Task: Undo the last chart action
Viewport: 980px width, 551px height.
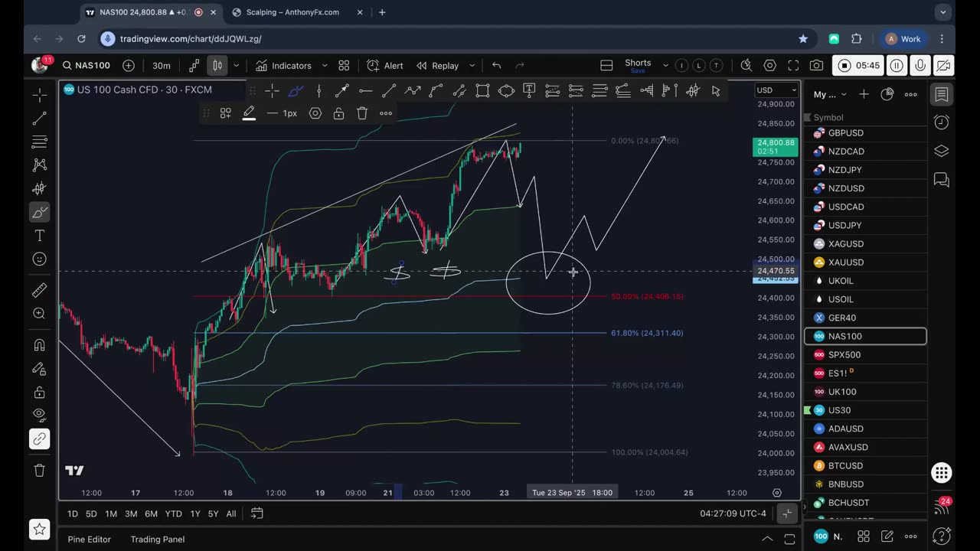Action: 496,66
